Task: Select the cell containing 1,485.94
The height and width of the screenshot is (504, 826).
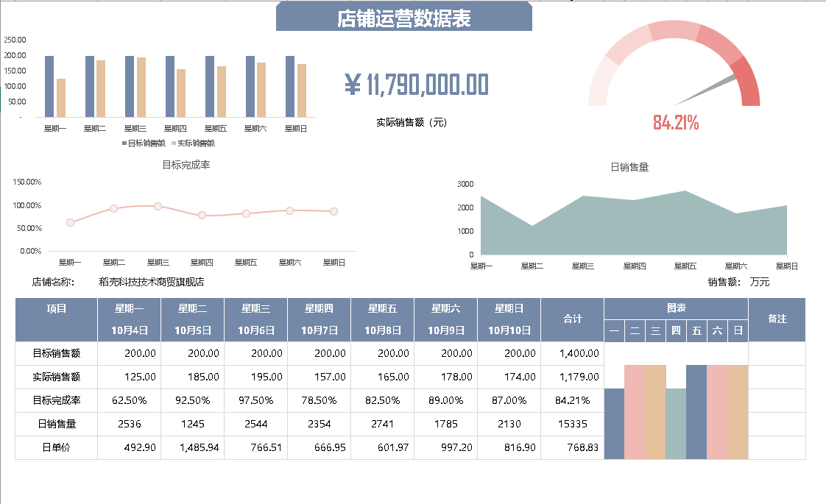Action: click(192, 447)
